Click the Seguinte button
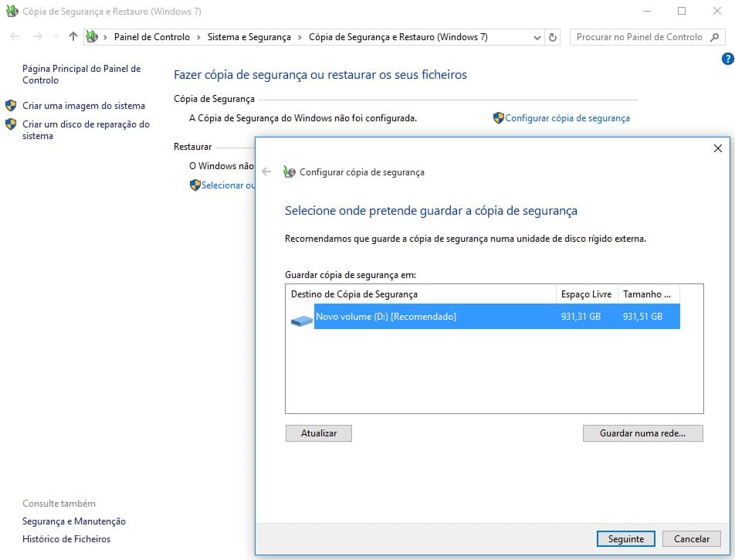This screenshot has width=735, height=560. [626, 539]
